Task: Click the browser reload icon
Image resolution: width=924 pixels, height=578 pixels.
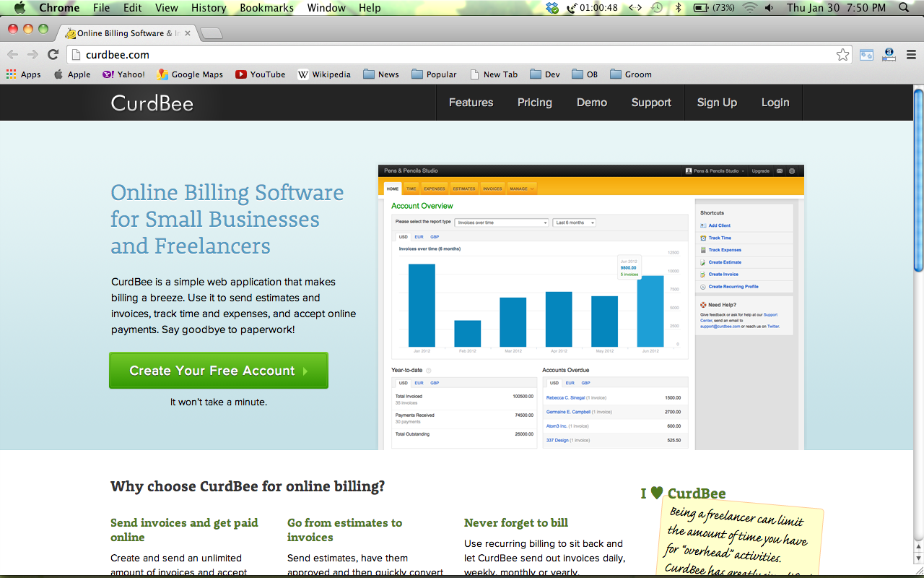Action: click(53, 54)
